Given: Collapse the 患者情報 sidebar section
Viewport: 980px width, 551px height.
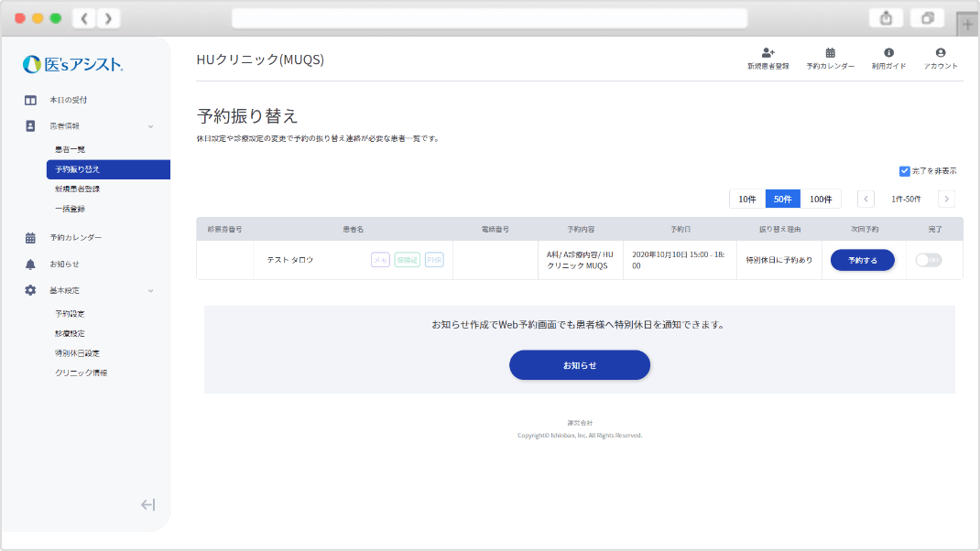Looking at the screenshot, I should (x=151, y=125).
